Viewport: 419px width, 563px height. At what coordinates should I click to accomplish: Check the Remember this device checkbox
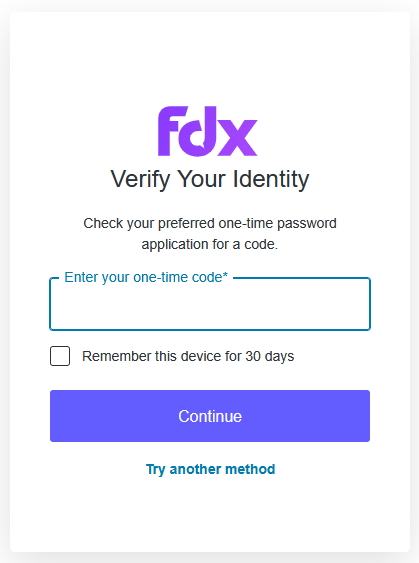60,356
